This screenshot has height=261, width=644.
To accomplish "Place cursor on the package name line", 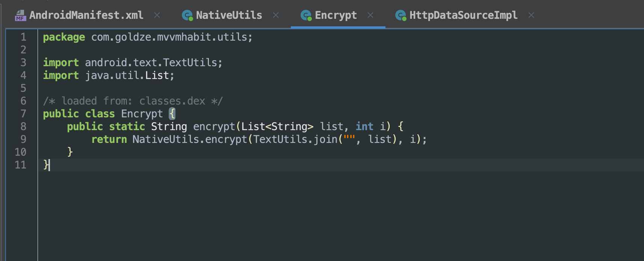I will pos(171,37).
